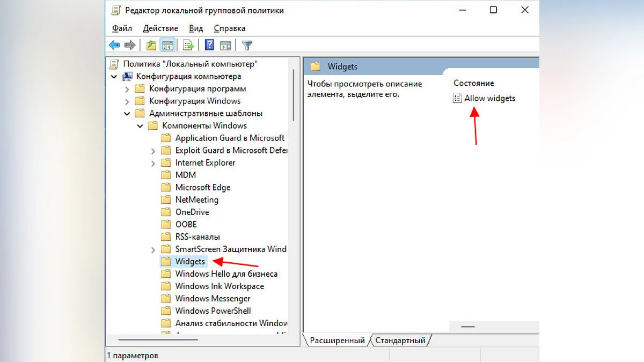
Task: Click the Allow widgets policy setting icon
Action: click(457, 98)
